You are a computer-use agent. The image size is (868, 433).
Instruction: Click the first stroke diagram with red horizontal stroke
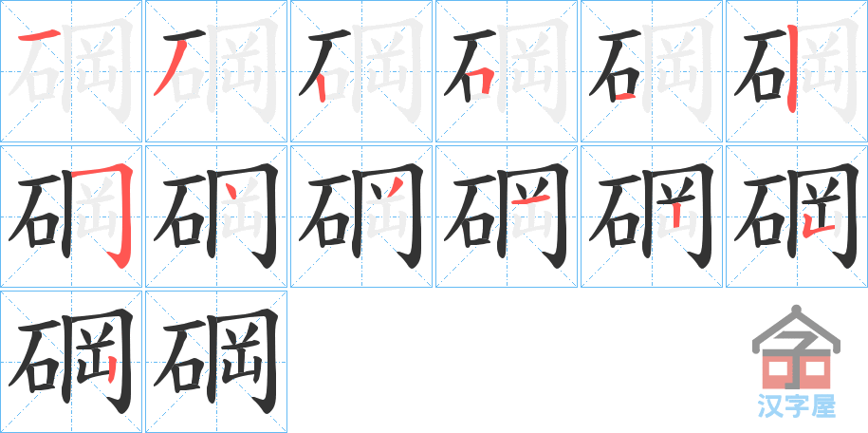71,71
